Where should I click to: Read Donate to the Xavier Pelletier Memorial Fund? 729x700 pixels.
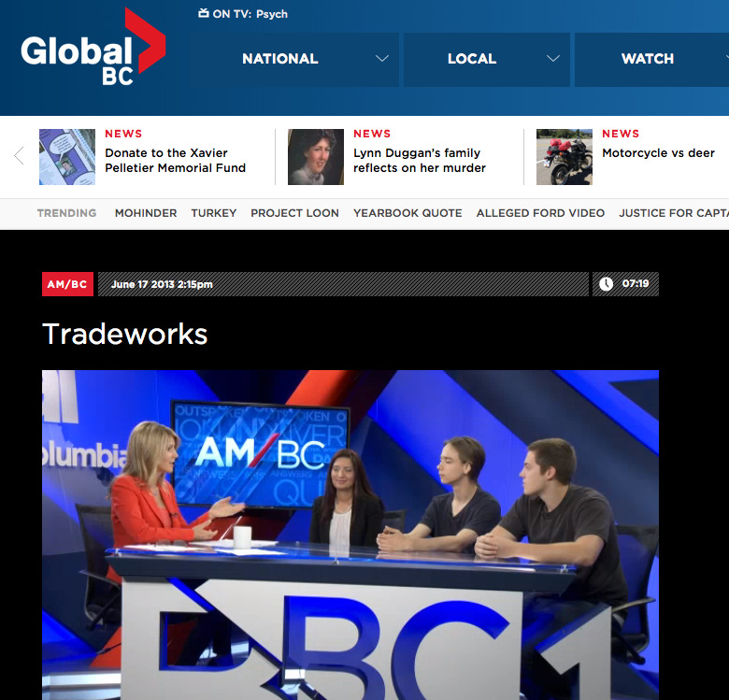[176, 161]
